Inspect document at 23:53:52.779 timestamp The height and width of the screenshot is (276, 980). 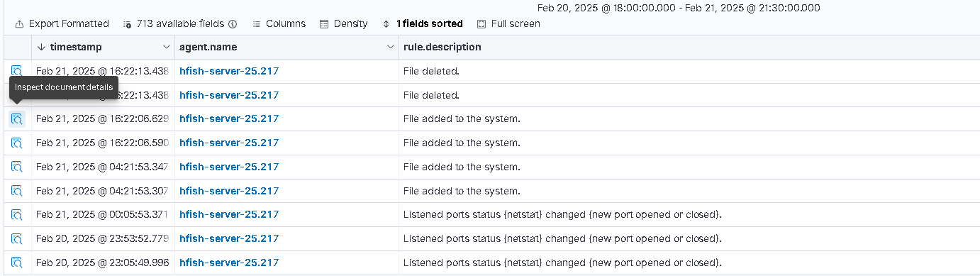tap(17, 238)
